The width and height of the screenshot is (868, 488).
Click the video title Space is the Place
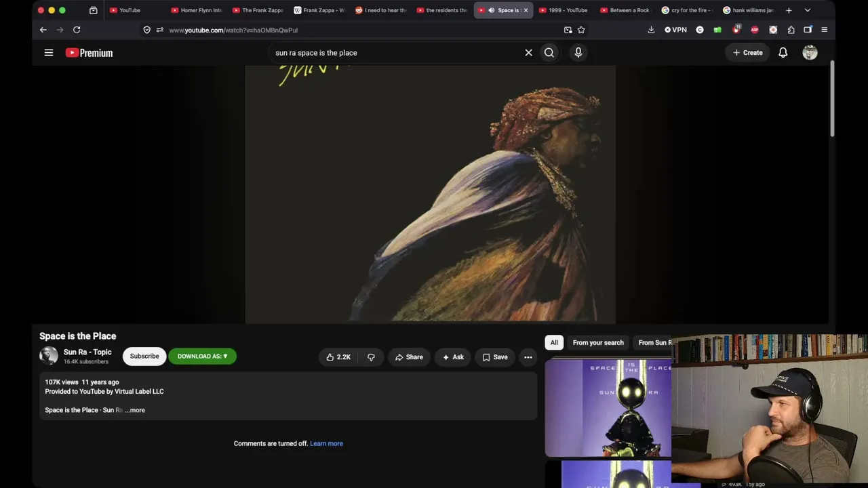pos(77,336)
